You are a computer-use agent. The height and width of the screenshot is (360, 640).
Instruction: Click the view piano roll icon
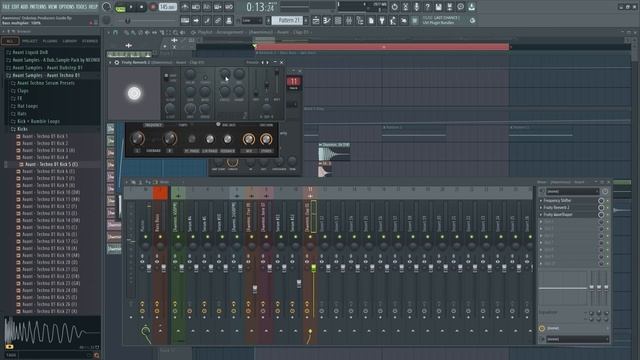click(327, 20)
